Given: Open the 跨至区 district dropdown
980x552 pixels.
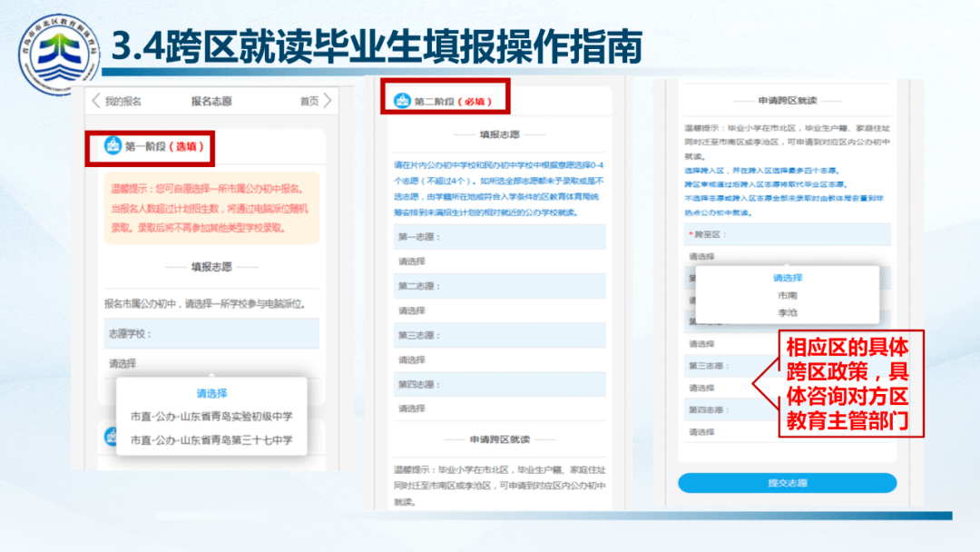Looking at the screenshot, I should coord(787,257).
